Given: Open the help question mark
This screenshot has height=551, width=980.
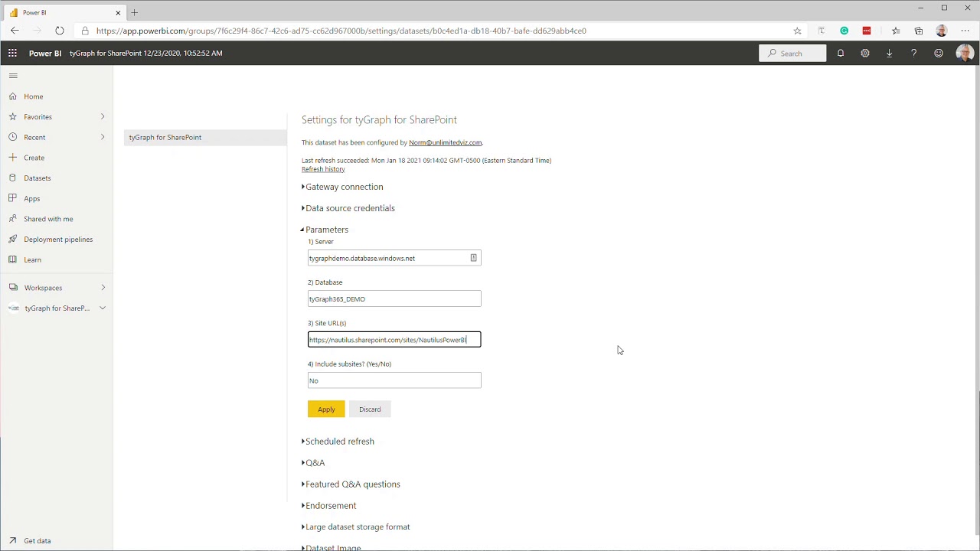Looking at the screenshot, I should click(x=913, y=53).
